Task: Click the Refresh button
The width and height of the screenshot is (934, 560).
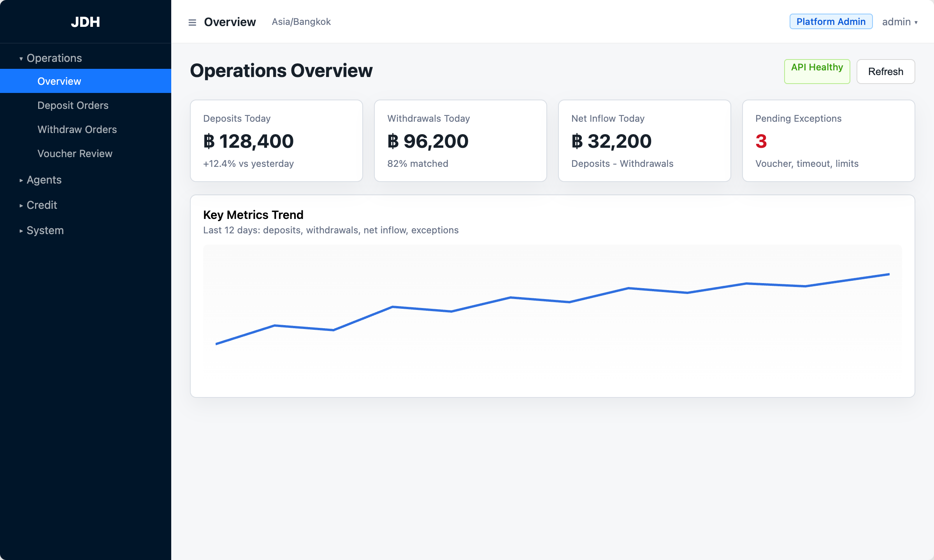Action: click(x=886, y=71)
